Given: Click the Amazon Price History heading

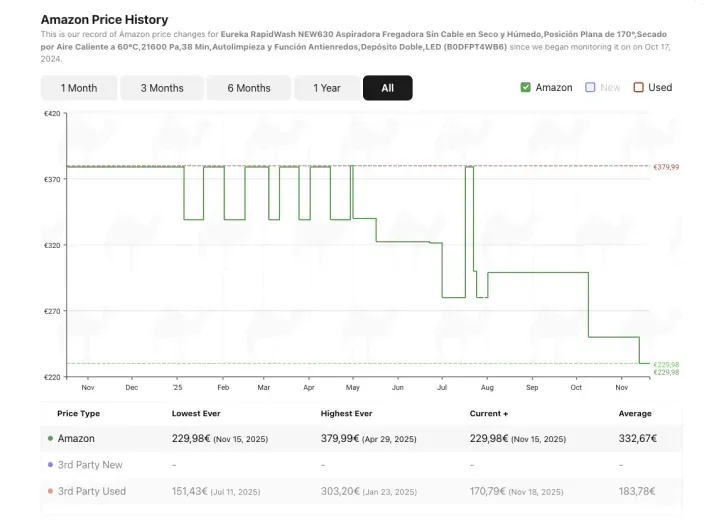Looking at the screenshot, I should (x=105, y=20).
